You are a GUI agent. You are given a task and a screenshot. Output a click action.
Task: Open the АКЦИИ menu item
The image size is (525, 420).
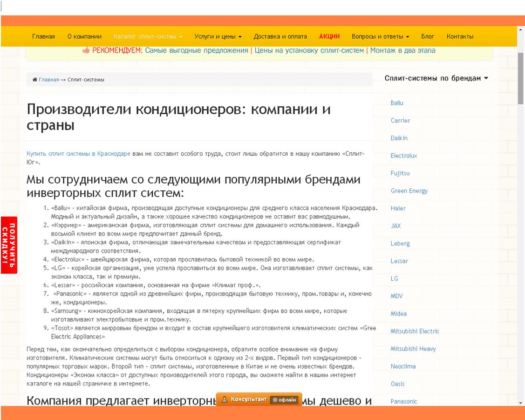329,36
